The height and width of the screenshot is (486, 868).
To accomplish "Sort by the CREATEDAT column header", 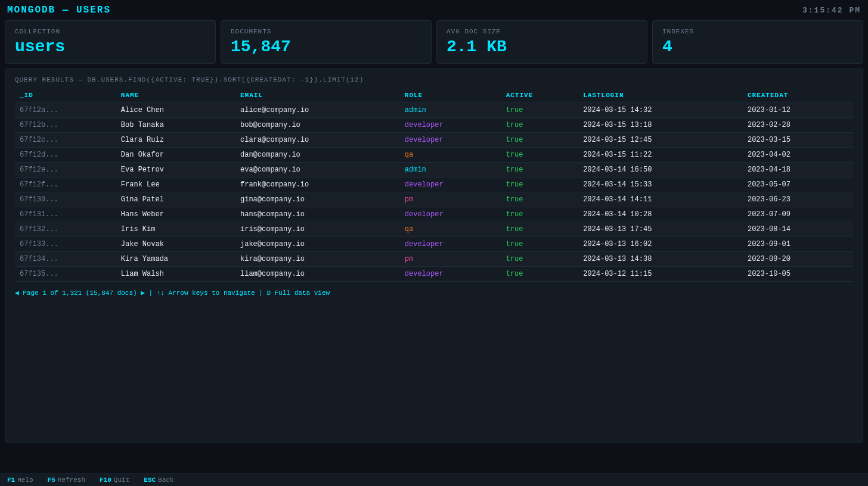I will click(x=767, y=95).
